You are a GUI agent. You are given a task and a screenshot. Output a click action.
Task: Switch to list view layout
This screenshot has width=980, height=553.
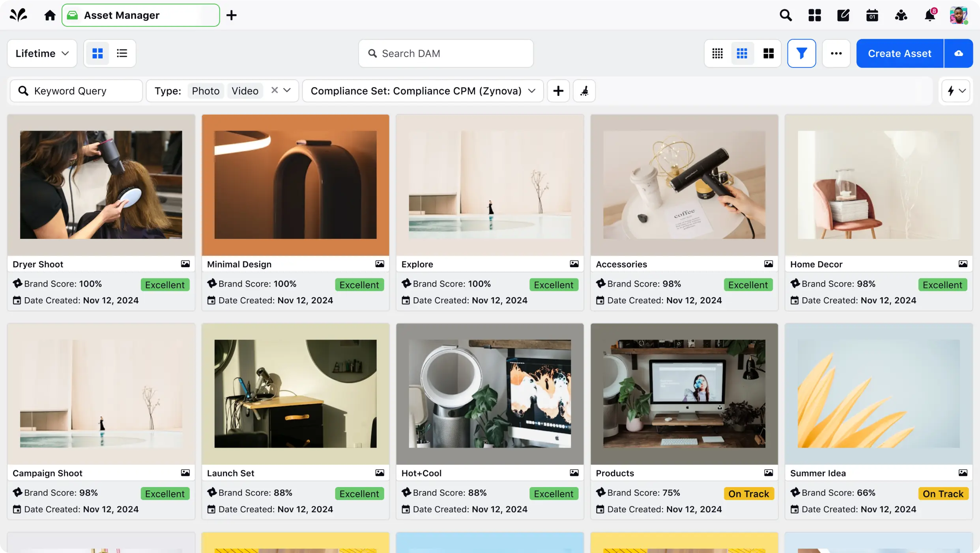click(122, 53)
